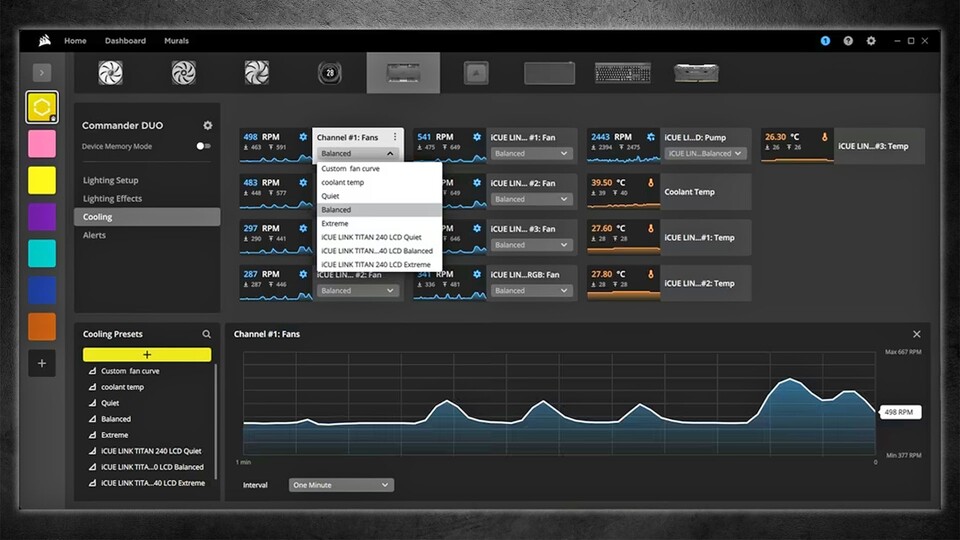The height and width of the screenshot is (540, 960).
Task: Click the thermometer icon on Coolant Temp
Action: pyautogui.click(x=651, y=182)
